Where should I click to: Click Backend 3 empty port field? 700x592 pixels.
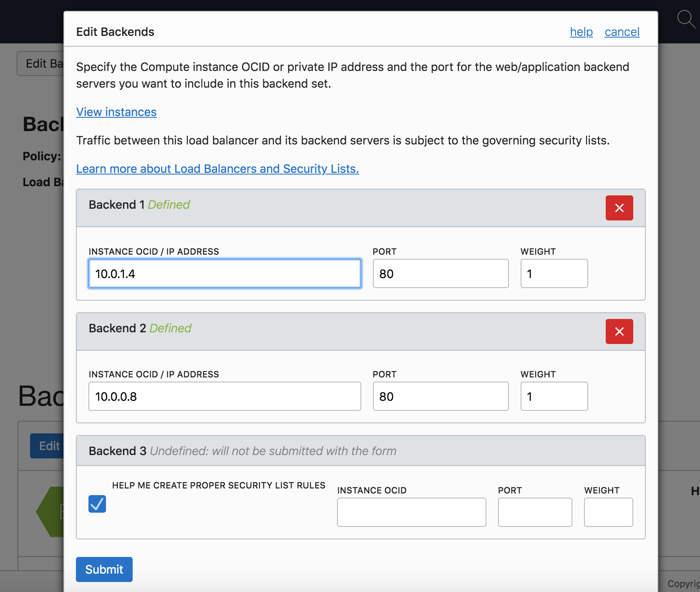tap(535, 512)
